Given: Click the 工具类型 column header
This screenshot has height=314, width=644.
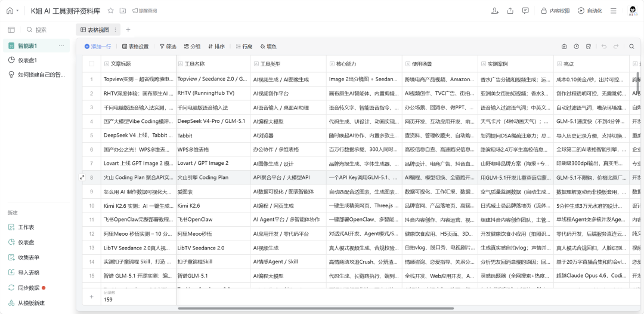Looking at the screenshot, I should pos(288,64).
